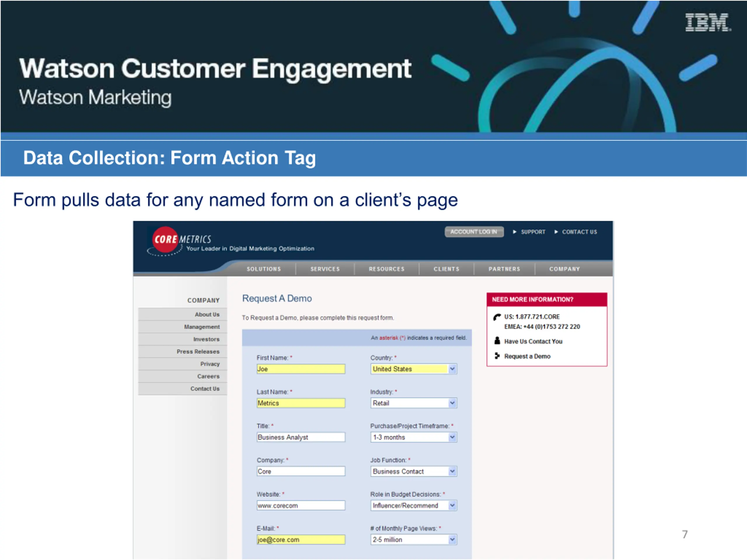Image resolution: width=747 pixels, height=560 pixels.
Task: Click the COMPANY sidebar heading
Action: pyautogui.click(x=203, y=300)
